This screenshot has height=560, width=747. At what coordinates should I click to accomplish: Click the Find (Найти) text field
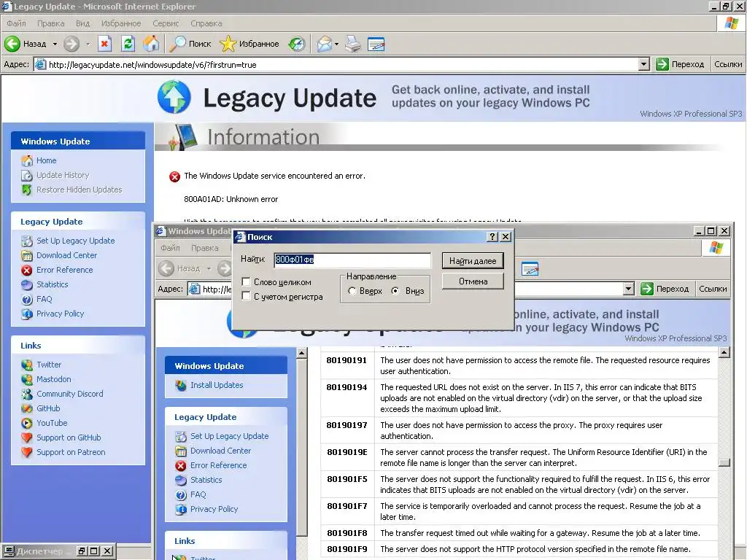point(352,260)
